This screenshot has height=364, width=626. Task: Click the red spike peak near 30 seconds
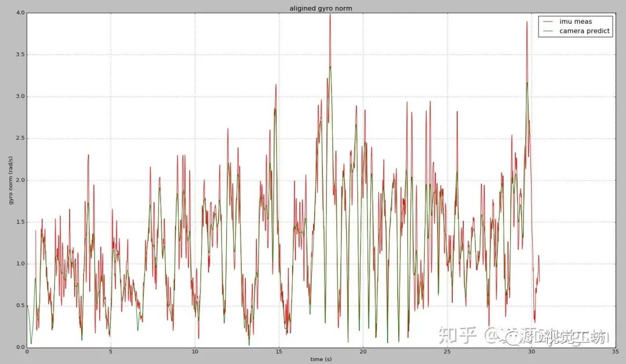(527, 23)
